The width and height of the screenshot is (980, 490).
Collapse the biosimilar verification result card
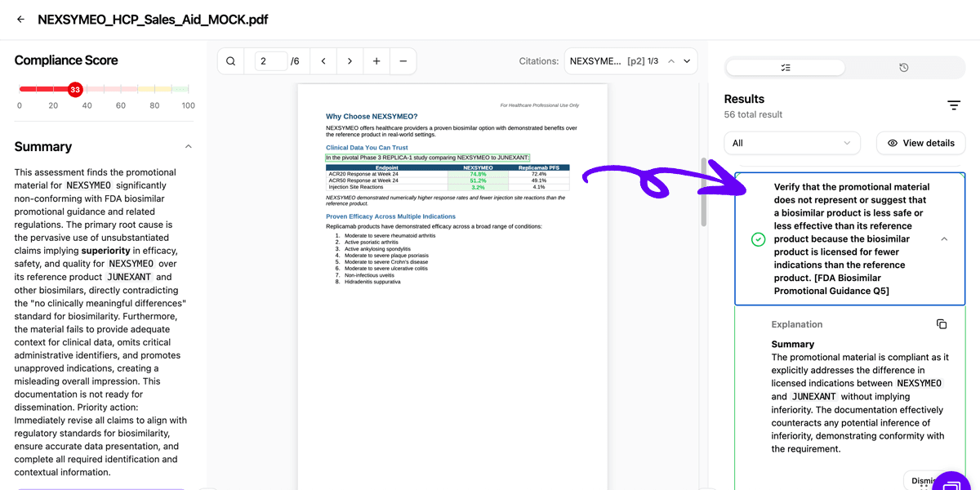(944, 238)
